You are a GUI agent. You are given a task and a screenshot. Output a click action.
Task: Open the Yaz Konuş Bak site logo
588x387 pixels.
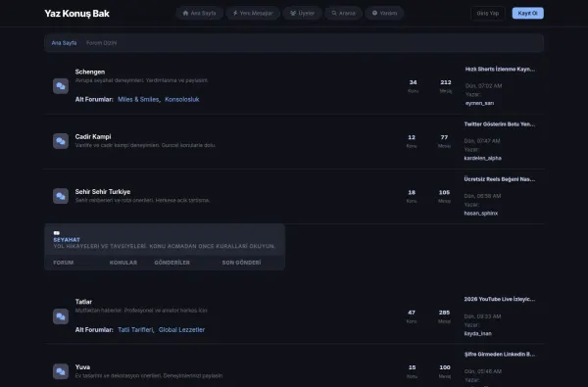coord(76,14)
